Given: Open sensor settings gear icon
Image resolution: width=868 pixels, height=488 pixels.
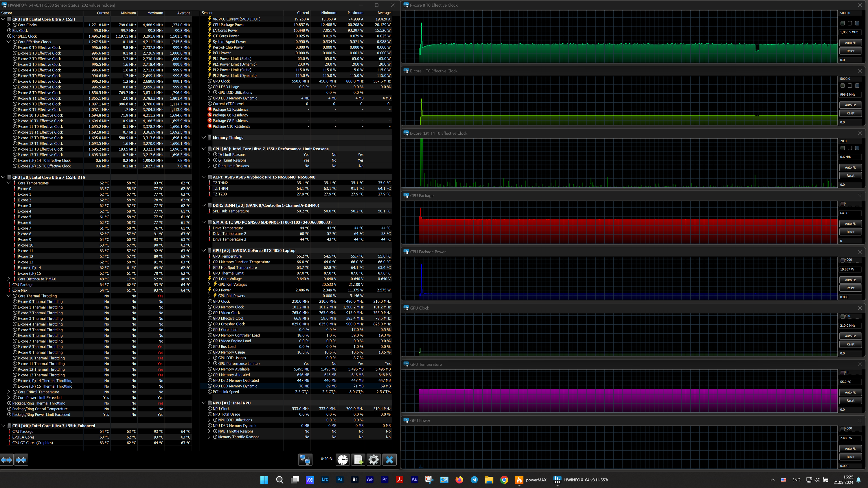Looking at the screenshot, I should coord(373,459).
